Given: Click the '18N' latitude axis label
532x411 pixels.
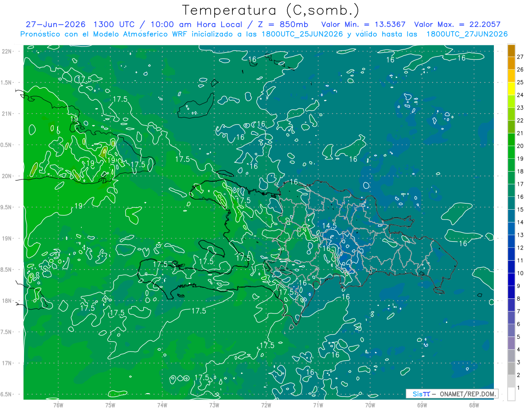Looking at the screenshot, I should pyautogui.click(x=6, y=301).
